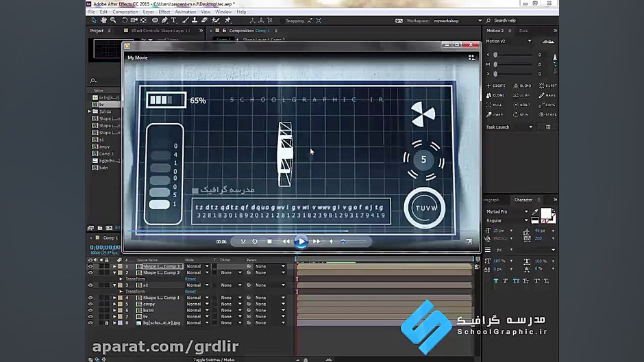
Task: Select the Zoom magnifier tool
Action: 113,20
